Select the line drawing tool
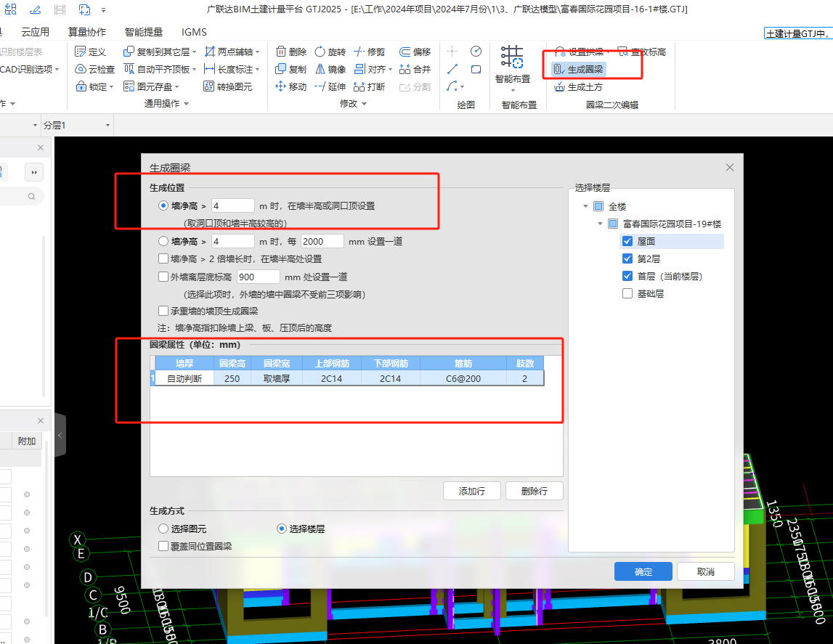The width and height of the screenshot is (833, 644). pos(452,69)
